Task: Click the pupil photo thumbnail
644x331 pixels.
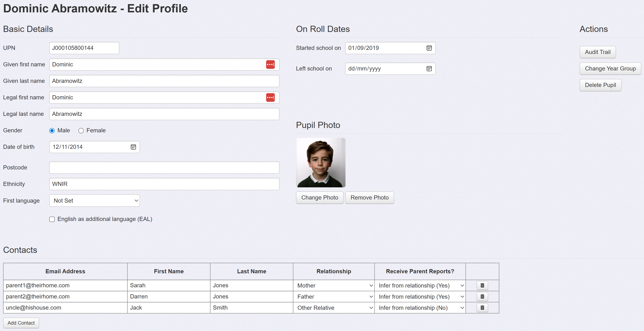Action: coord(321,162)
